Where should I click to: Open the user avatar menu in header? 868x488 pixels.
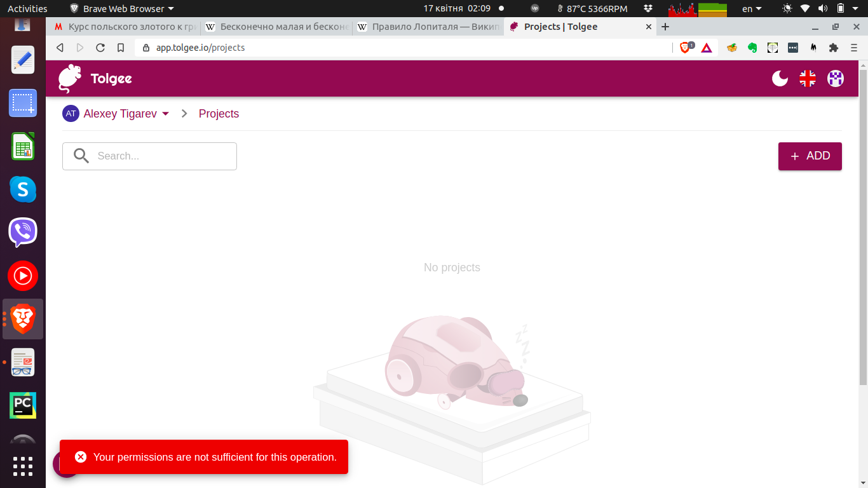pyautogui.click(x=836, y=79)
